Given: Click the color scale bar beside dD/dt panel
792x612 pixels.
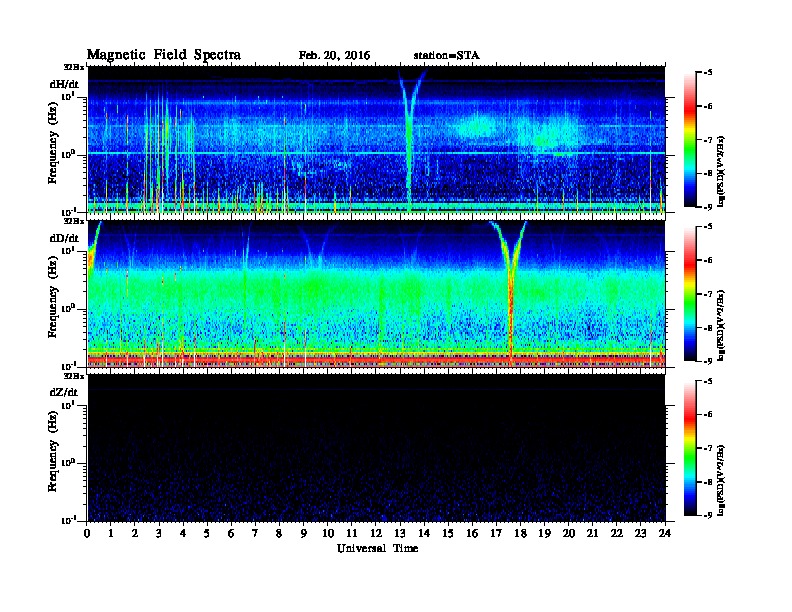Looking at the screenshot, I should click(x=690, y=293).
